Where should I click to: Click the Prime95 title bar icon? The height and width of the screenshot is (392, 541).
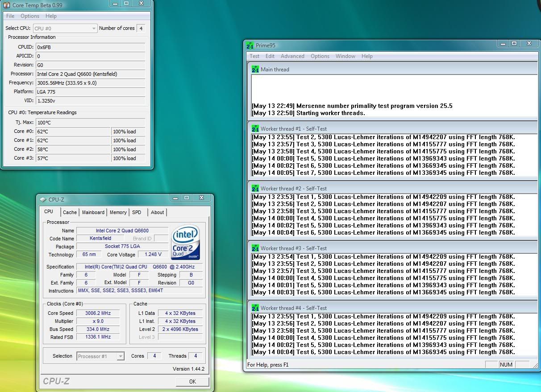pos(250,45)
